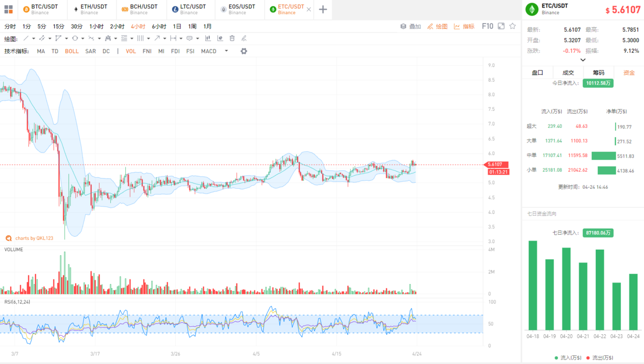644x364 pixels.
Task: Open triangle tool dropdown arrow
Action: [x=66, y=38]
